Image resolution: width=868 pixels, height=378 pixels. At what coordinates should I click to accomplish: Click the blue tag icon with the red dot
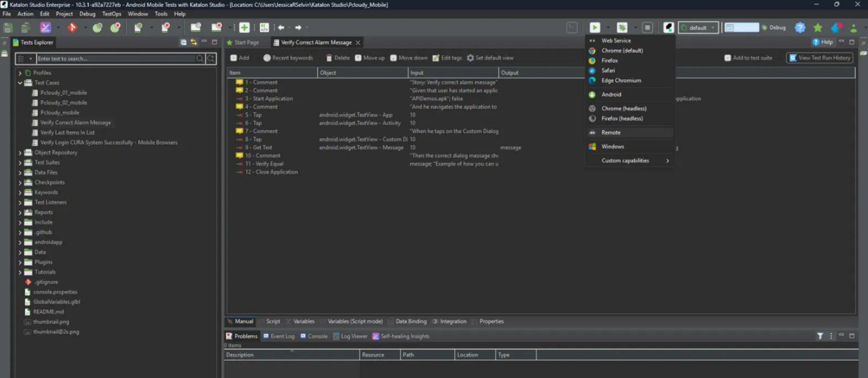[x=836, y=28]
